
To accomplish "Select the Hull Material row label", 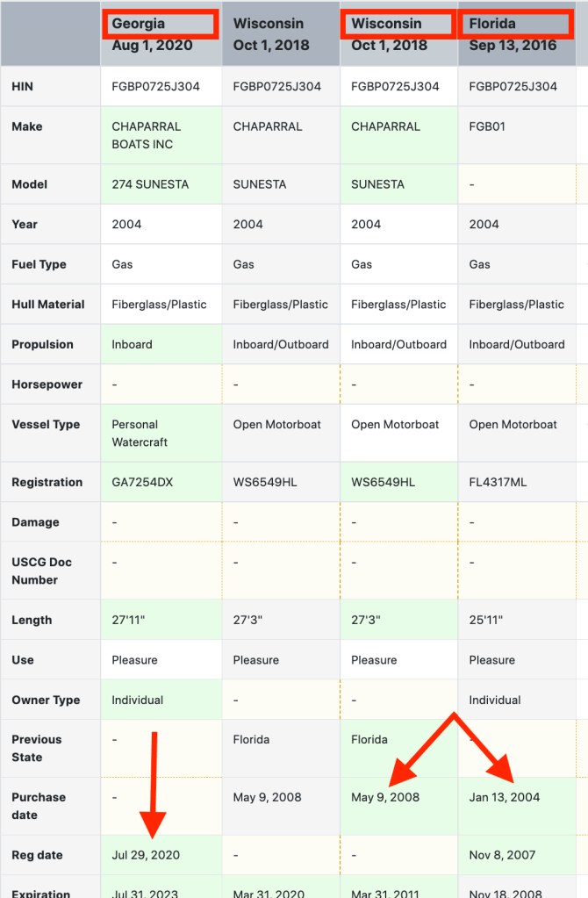I will [48, 305].
